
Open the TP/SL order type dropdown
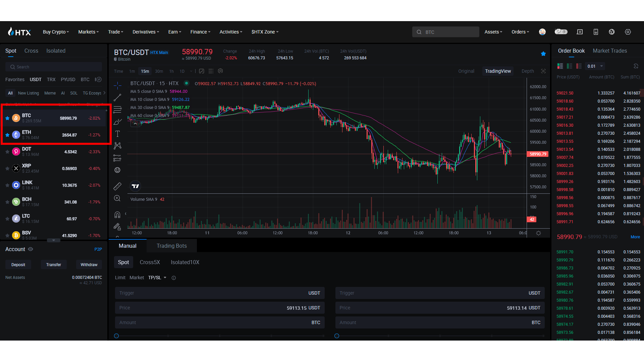click(x=157, y=278)
